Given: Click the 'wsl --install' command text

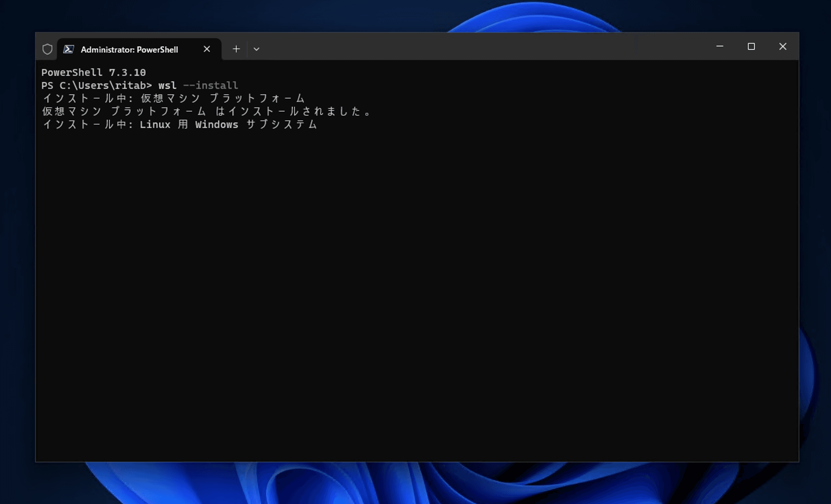Looking at the screenshot, I should pos(198,85).
